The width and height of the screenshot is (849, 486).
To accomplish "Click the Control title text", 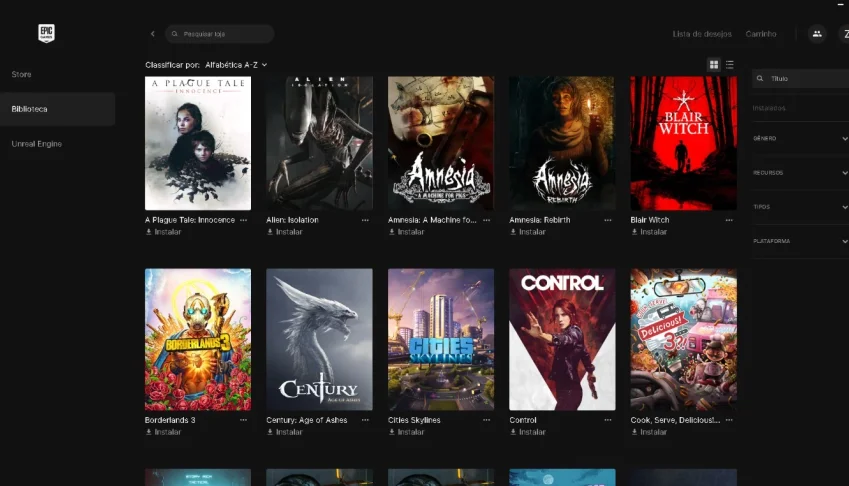I will 523,420.
